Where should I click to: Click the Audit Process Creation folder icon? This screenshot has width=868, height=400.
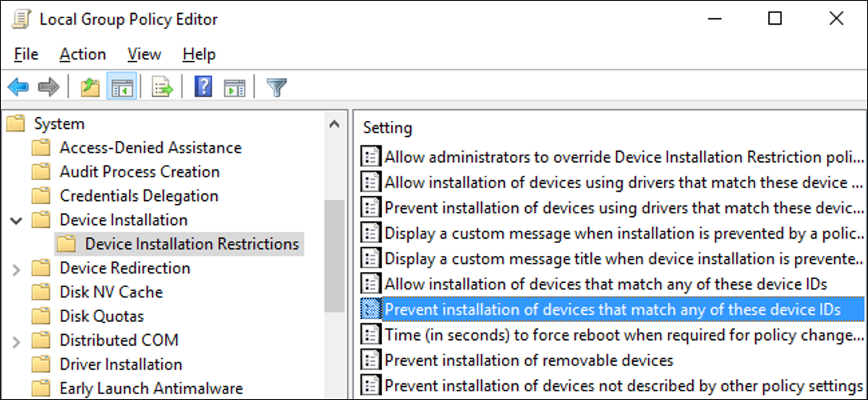[x=41, y=172]
